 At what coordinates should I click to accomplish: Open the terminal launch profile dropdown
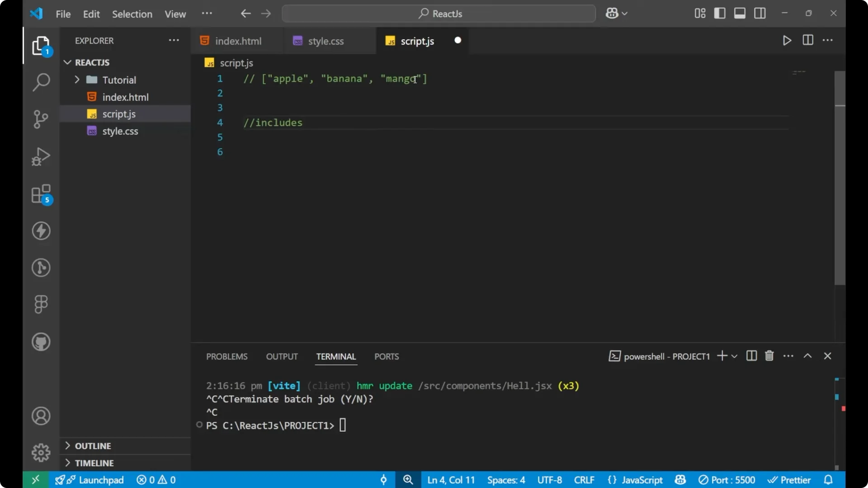point(733,356)
